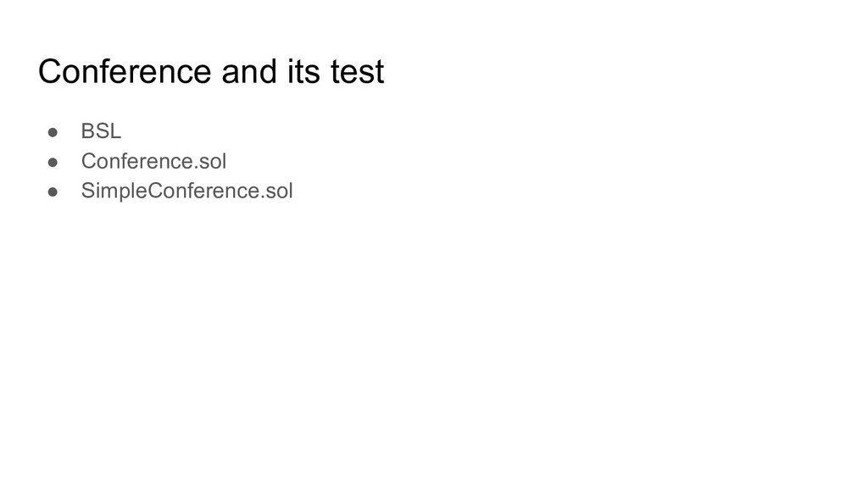Click the capital "C" starting the title

(x=50, y=72)
